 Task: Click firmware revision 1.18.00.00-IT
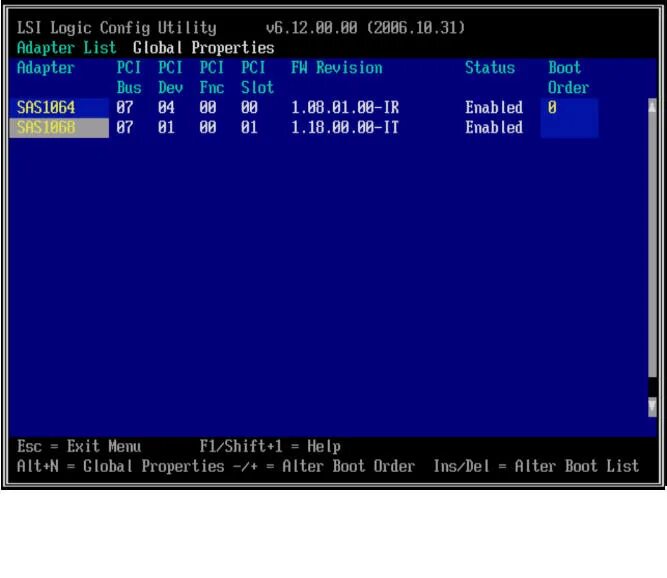click(x=345, y=128)
